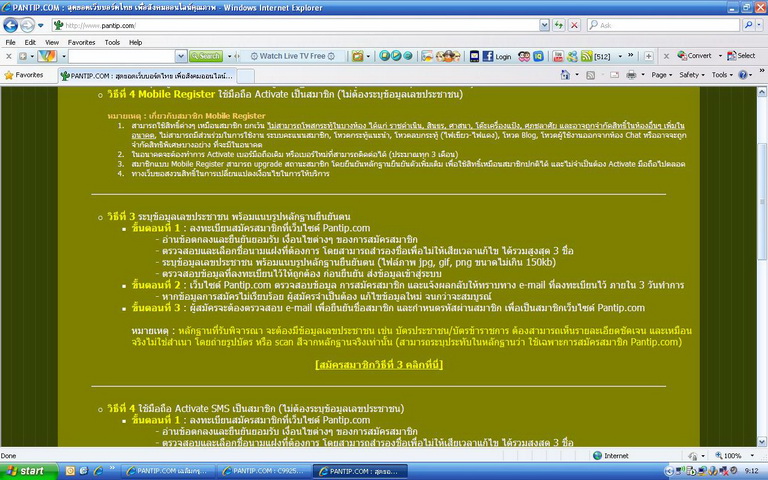
Task: Click the TV set toolbar icon
Action: coord(358,56)
